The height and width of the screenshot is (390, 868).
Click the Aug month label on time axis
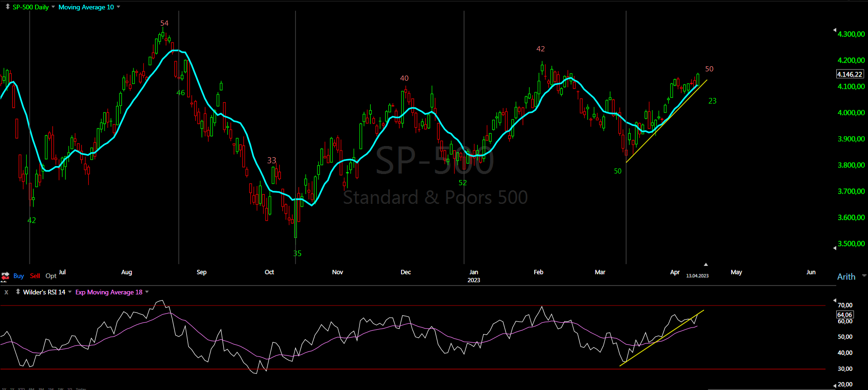(127, 272)
